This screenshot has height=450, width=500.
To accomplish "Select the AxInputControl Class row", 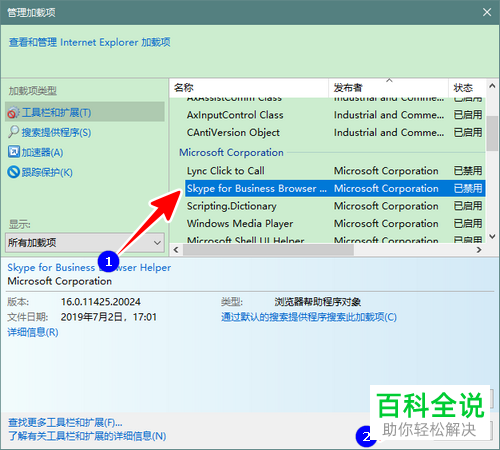I will coord(335,115).
